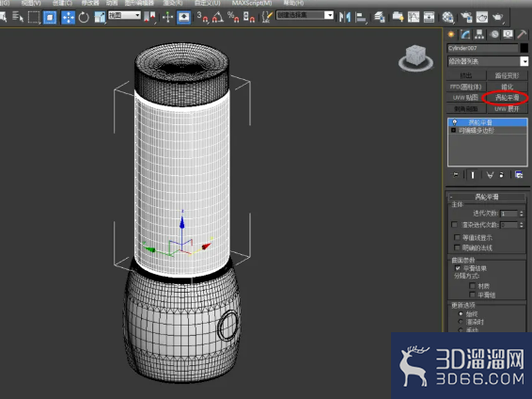Open Curve Editor
The width and height of the screenshot is (532, 399).
point(414,17)
